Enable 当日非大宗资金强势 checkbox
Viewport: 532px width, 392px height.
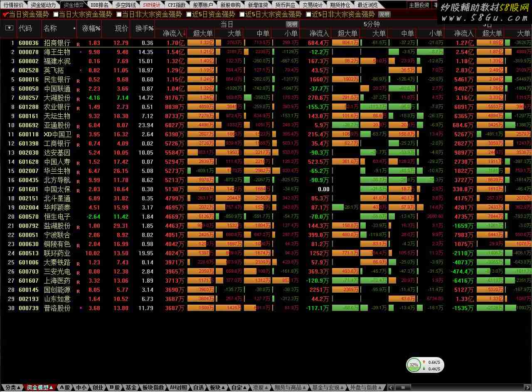click(x=119, y=14)
